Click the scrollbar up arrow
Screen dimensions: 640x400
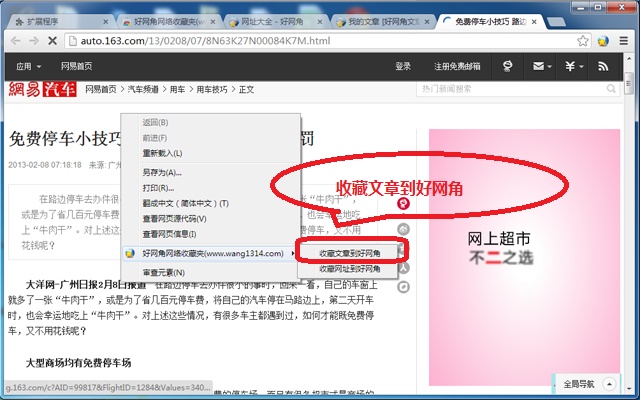(x=629, y=60)
